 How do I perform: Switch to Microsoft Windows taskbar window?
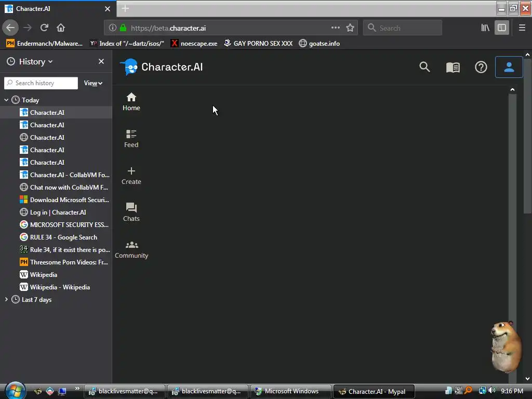click(290, 391)
